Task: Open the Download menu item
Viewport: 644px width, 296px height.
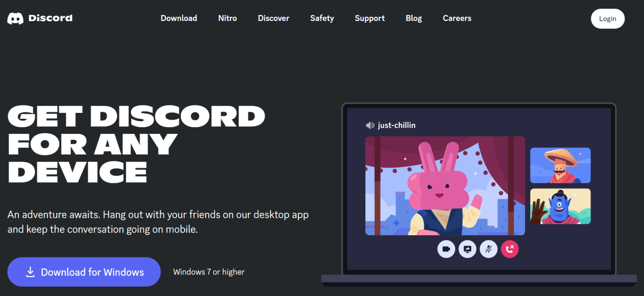Action: tap(179, 18)
